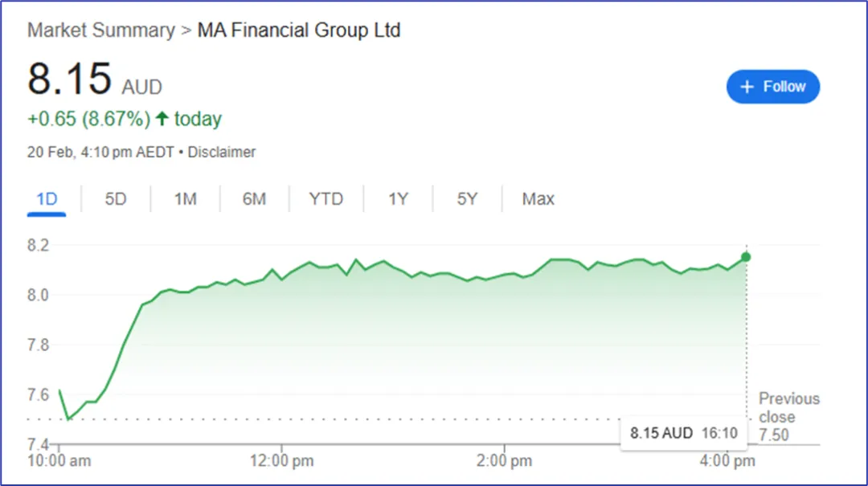Image resolution: width=868 pixels, height=486 pixels.
Task: Open the Disclaimer link
Action: [222, 152]
